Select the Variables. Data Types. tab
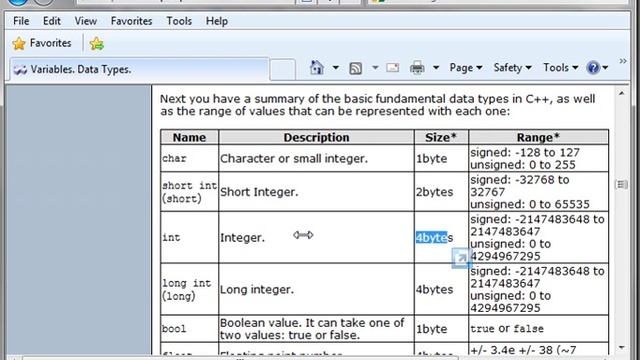 point(139,69)
